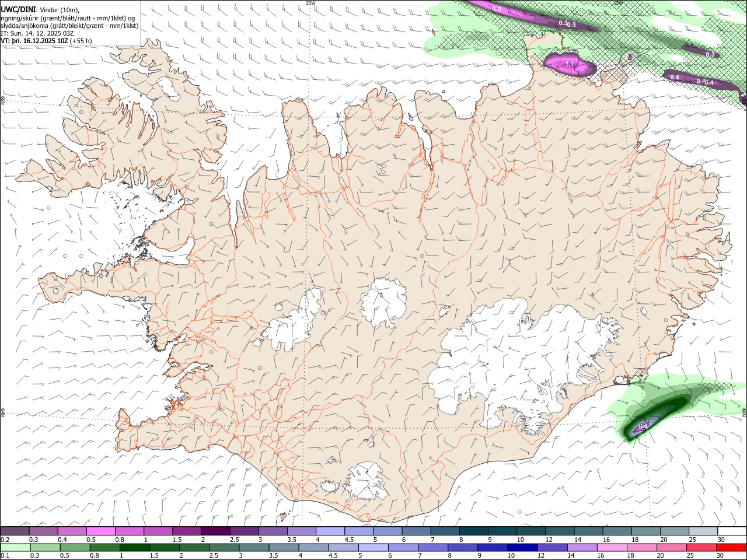Click the 'IT: Sun. 14. 12. 2025 03Z' line
The image size is (747, 560).
pyautogui.click(x=37, y=33)
